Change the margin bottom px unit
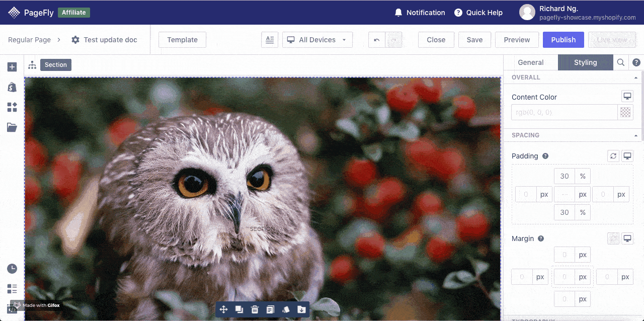644x321 pixels. 583,299
